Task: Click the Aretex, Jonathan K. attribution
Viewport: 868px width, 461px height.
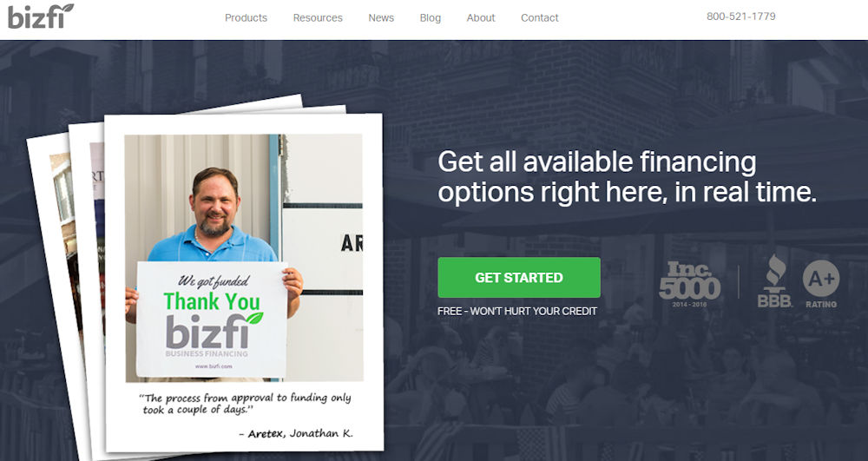Action: coord(296,433)
